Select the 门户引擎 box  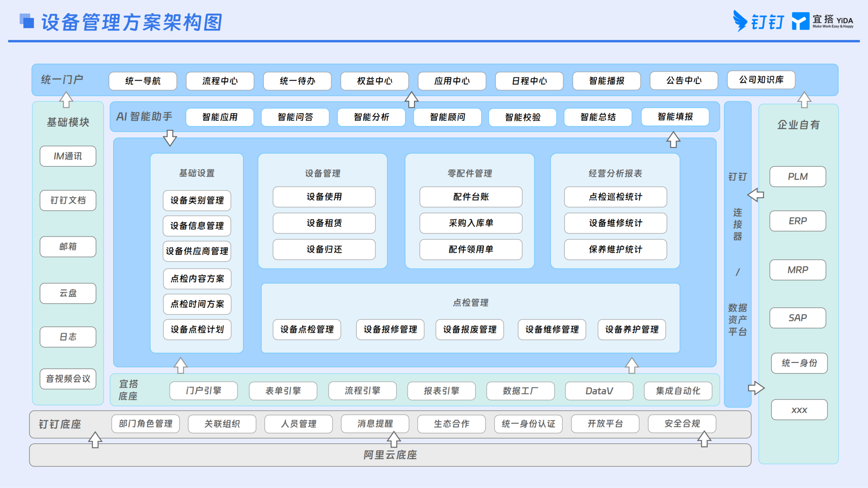tap(203, 391)
